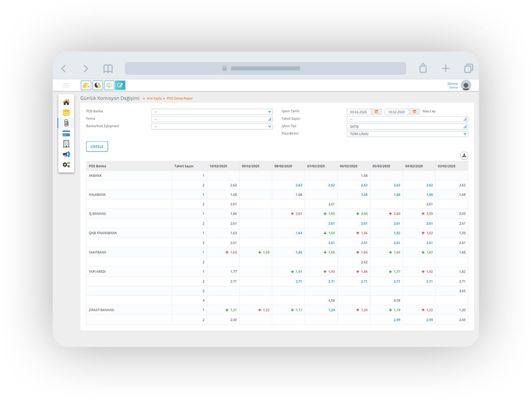Click the 2,01 value in İŞ BANKASI row
The height and width of the screenshot is (400, 532).
(298, 214)
